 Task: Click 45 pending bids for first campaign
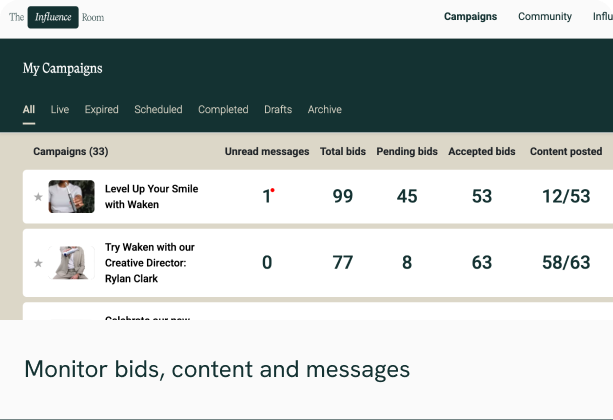[407, 196]
